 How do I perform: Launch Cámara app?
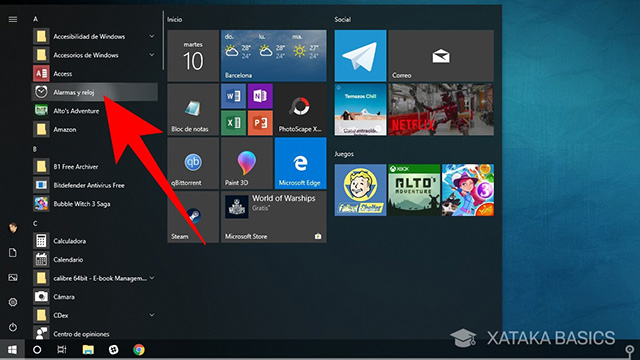click(95, 297)
